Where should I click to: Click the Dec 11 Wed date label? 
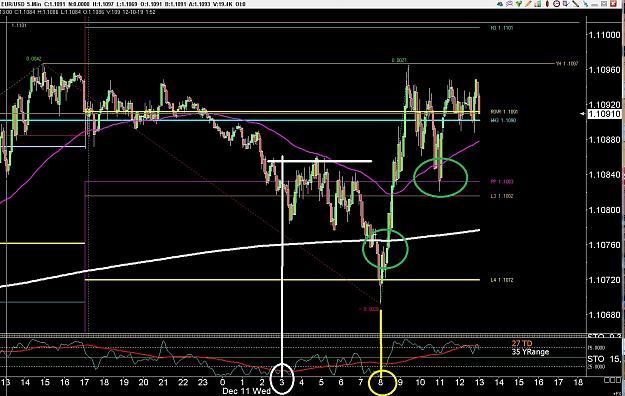pyautogui.click(x=246, y=391)
